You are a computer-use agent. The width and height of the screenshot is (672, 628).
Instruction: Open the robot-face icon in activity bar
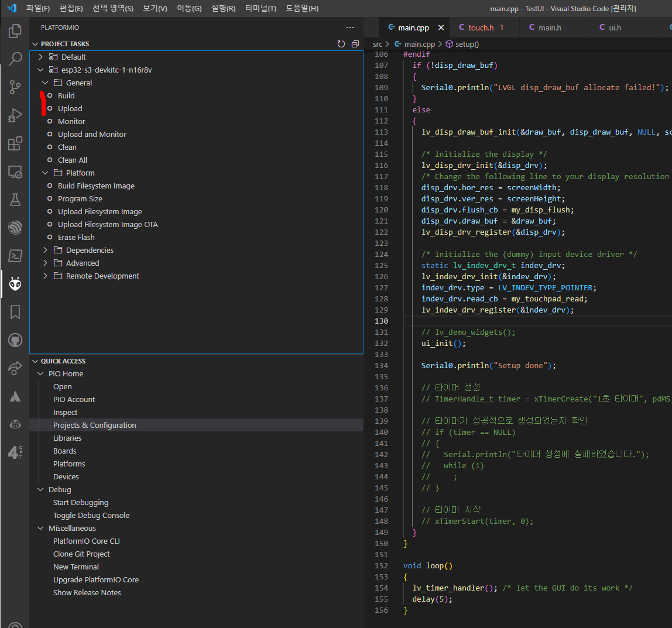(x=15, y=424)
